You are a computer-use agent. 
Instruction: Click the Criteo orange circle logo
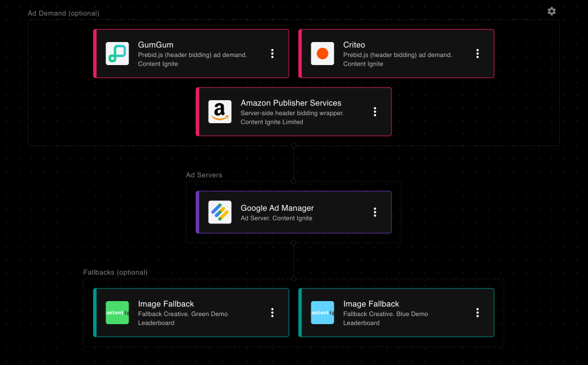click(x=322, y=54)
